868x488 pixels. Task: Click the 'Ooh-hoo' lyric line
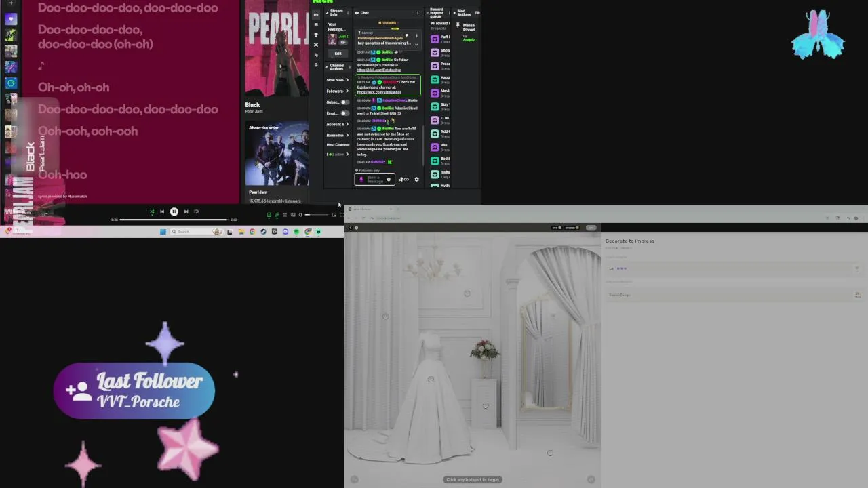click(x=62, y=175)
